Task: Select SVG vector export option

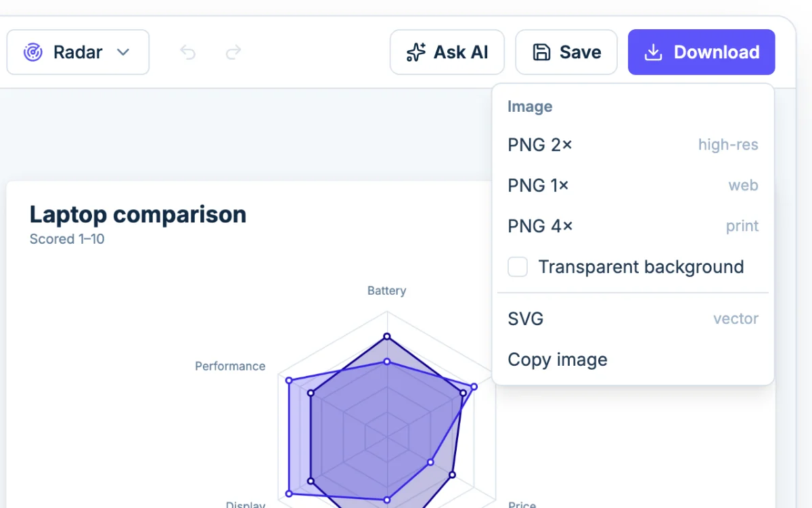Action: pos(633,319)
